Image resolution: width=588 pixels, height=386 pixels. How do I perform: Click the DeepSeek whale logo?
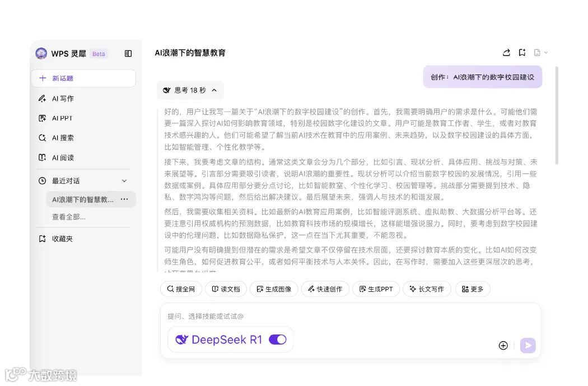coord(181,340)
